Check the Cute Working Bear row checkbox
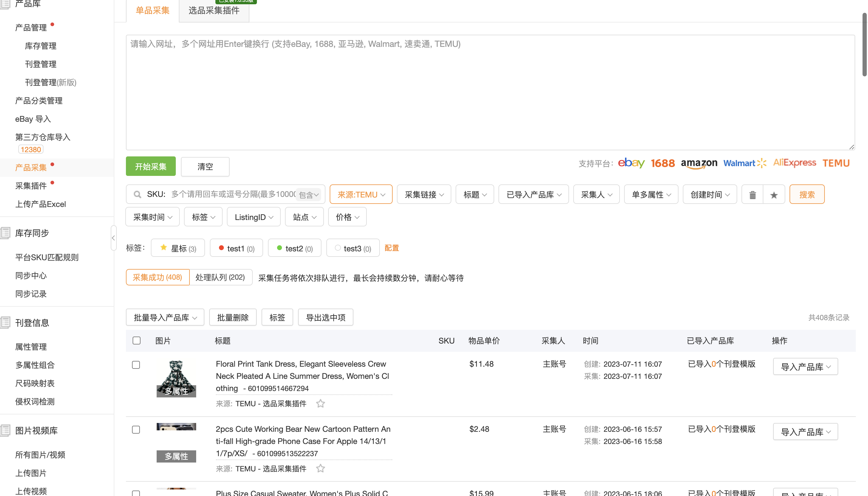This screenshot has width=868, height=496. (x=136, y=430)
